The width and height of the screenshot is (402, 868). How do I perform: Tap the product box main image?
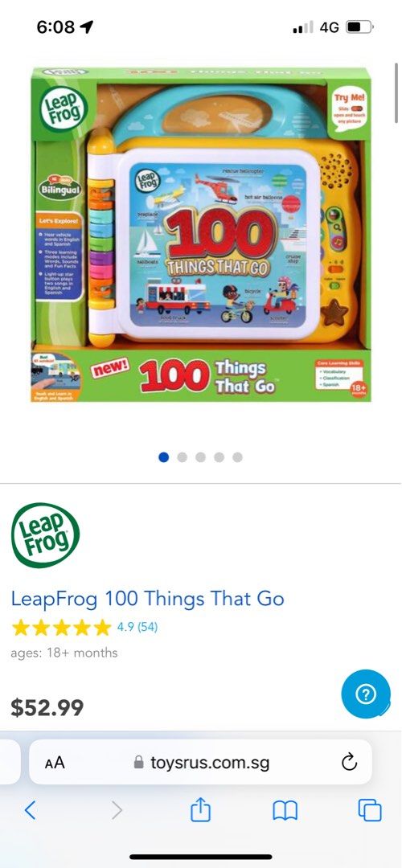[200, 234]
